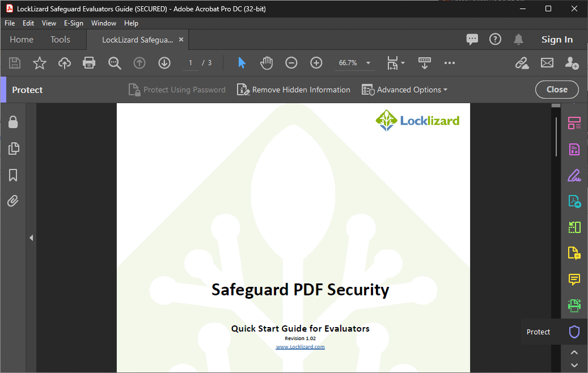This screenshot has height=373, width=588.
Task: Open the Help menu
Action: [x=131, y=23]
